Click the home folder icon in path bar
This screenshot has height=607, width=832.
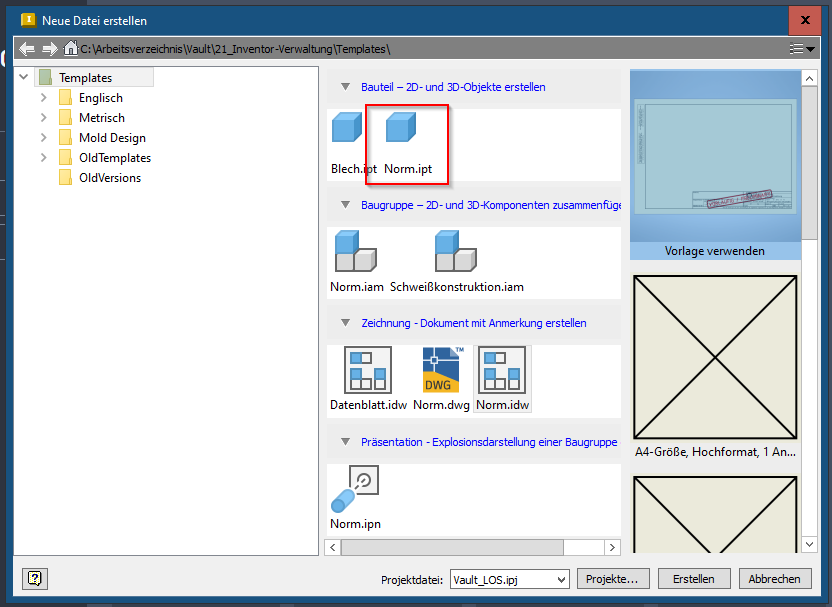tap(70, 48)
